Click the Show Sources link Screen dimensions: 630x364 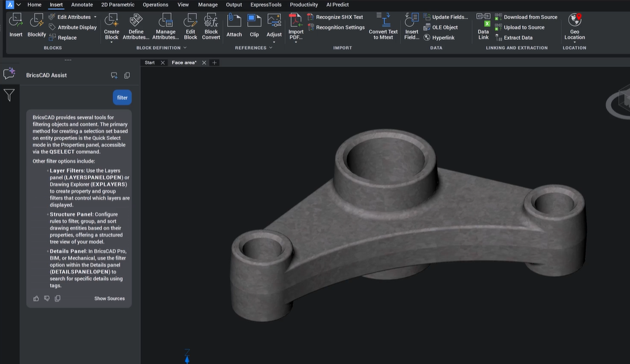pyautogui.click(x=109, y=298)
